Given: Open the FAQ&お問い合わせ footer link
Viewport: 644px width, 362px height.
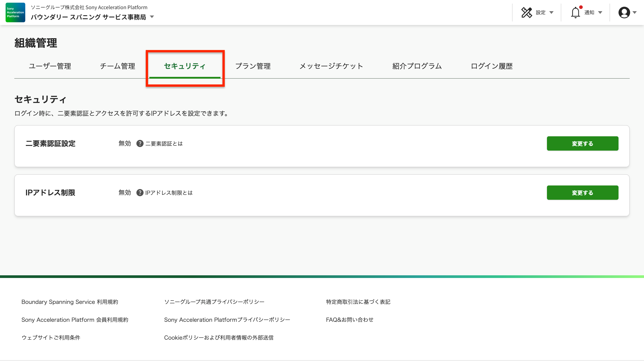Looking at the screenshot, I should click(x=350, y=320).
